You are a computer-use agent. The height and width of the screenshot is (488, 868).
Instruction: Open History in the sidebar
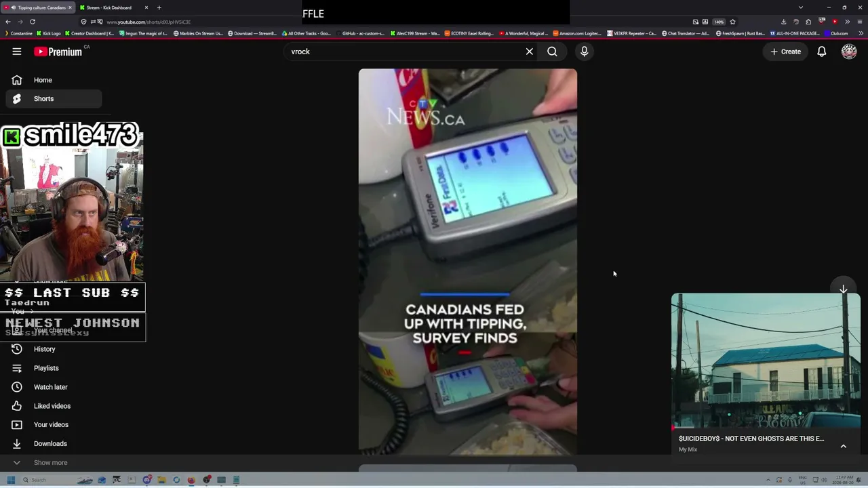click(54, 349)
